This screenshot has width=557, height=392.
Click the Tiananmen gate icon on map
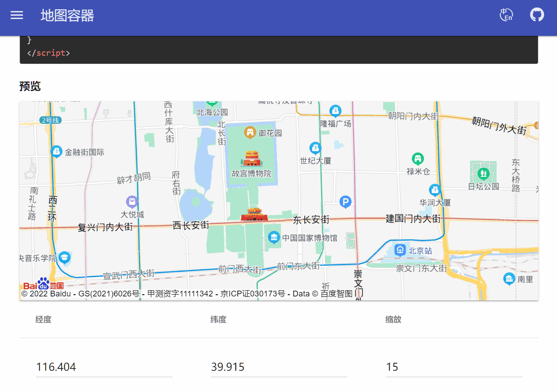coord(254,214)
